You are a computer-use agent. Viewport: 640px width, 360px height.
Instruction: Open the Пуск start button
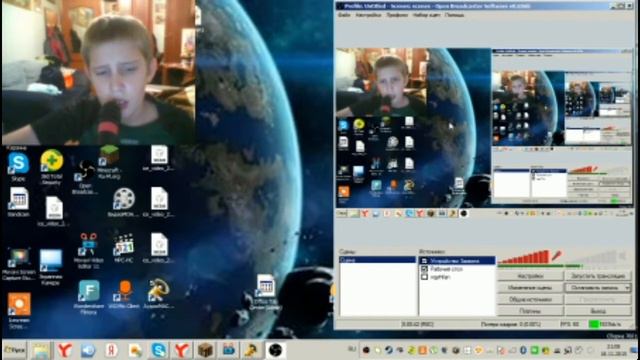click(14, 350)
